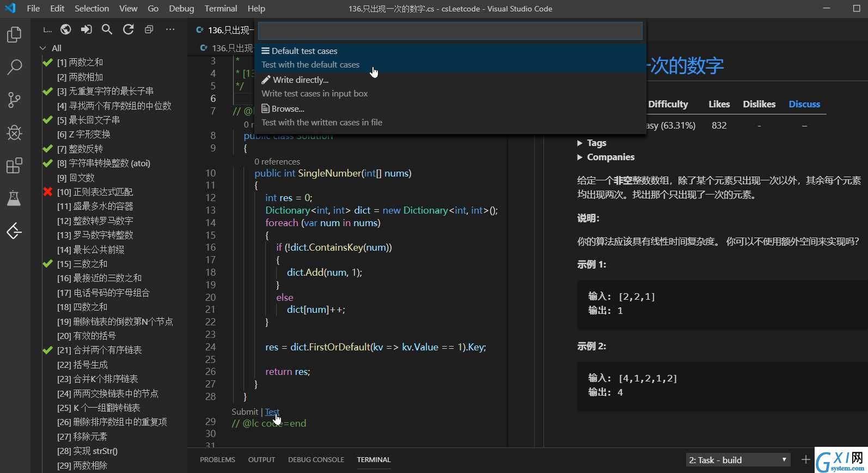Choose Browse... test file option
The image size is (868, 473).
[450, 116]
